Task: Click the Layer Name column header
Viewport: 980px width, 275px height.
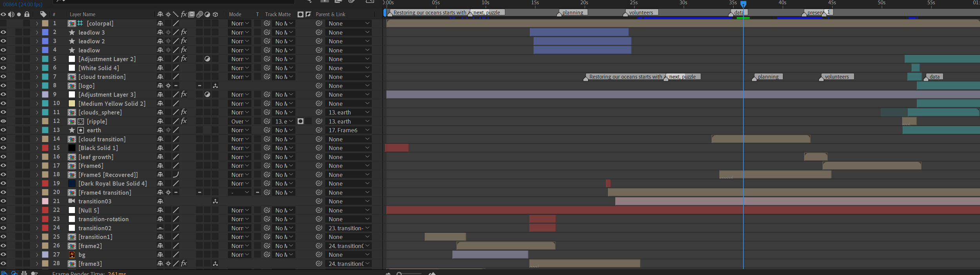Action: (x=82, y=14)
